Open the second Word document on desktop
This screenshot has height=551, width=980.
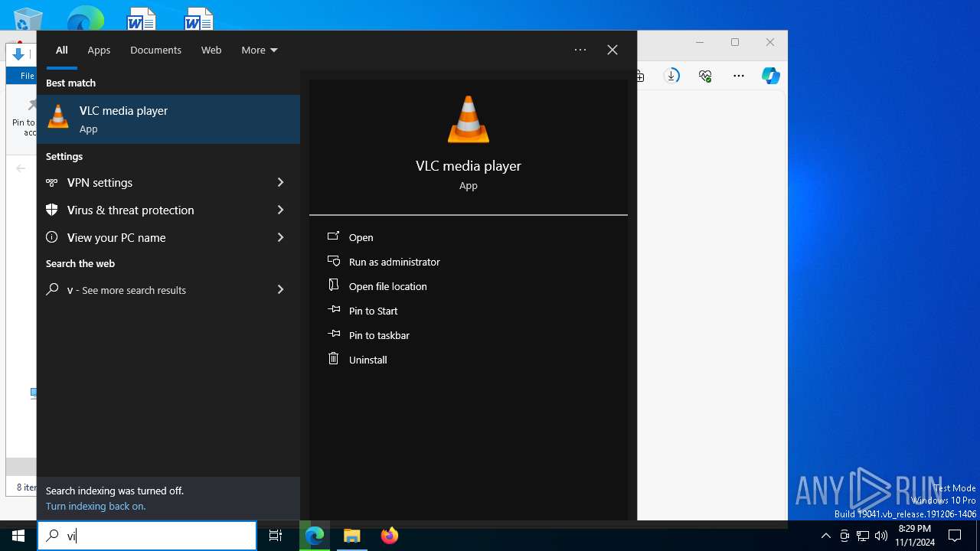click(x=198, y=18)
